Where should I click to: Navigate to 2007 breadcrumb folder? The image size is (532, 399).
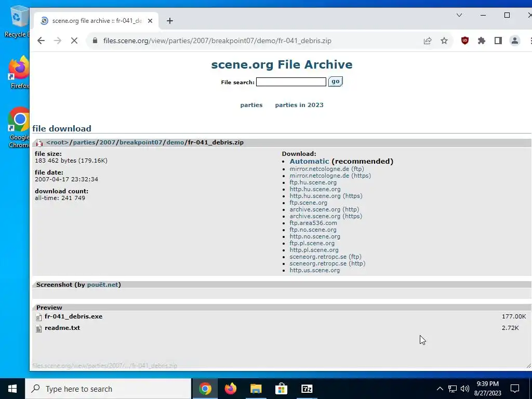coord(108,142)
